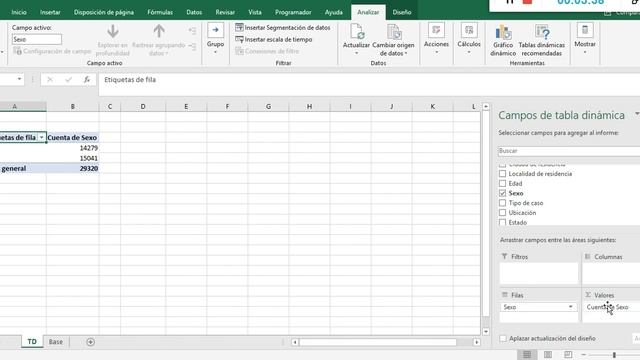Click the zoom slider handle

(614, 355)
